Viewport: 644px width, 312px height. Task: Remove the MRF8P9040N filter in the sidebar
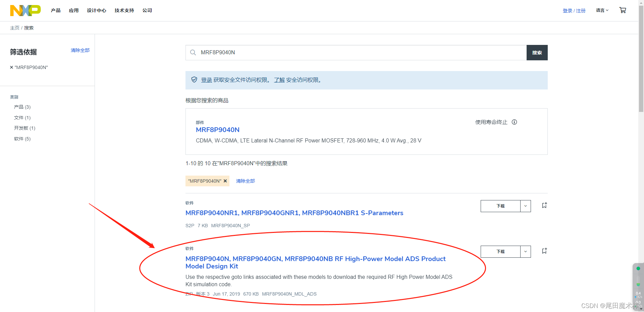point(11,67)
